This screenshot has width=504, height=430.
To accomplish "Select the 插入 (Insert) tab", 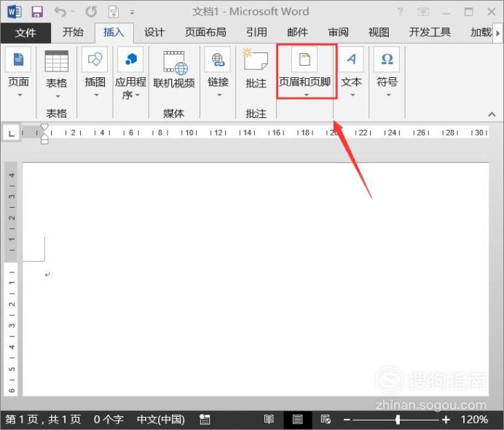I will tap(114, 33).
